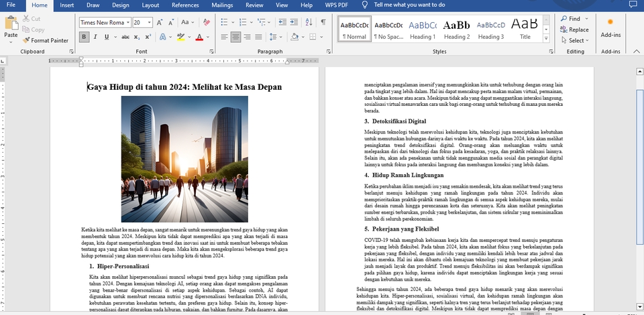Apply Heading 2 style

456,29
